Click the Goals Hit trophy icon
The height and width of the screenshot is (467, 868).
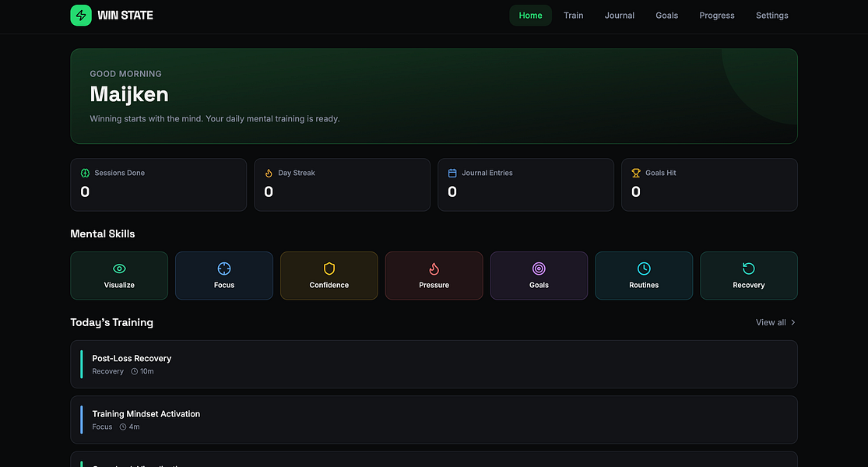click(636, 174)
